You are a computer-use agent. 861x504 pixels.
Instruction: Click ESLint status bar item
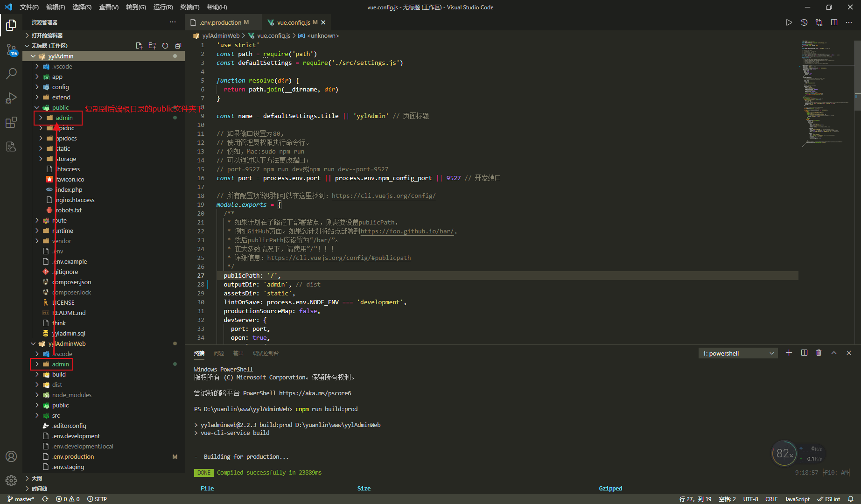tap(829, 499)
